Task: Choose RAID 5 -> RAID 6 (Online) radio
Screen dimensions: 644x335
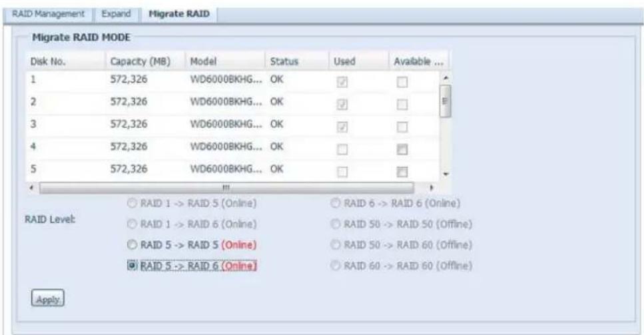Action: pos(131,266)
